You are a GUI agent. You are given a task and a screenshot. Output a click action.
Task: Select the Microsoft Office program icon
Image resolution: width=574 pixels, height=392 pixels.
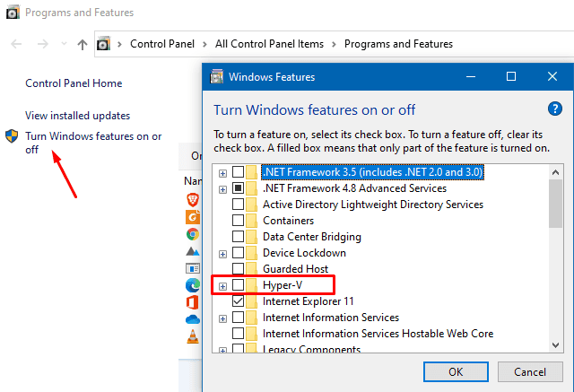point(192,302)
